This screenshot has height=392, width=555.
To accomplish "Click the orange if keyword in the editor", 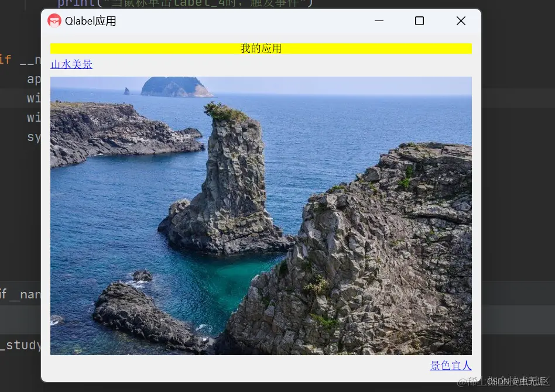I will [x=5, y=59].
